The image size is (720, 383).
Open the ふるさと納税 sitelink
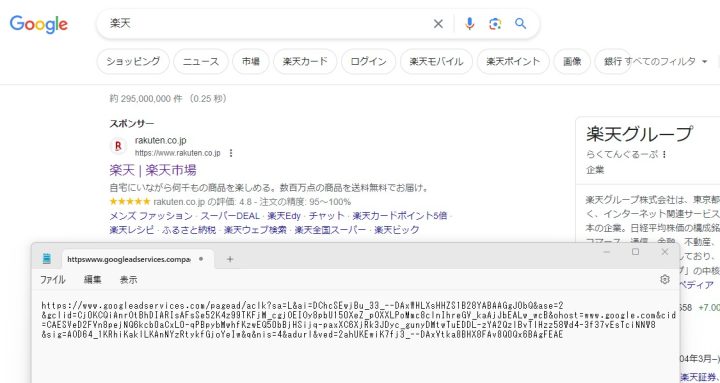189,230
